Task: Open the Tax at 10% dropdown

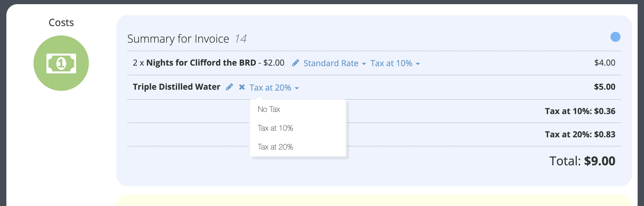Action: [395, 63]
